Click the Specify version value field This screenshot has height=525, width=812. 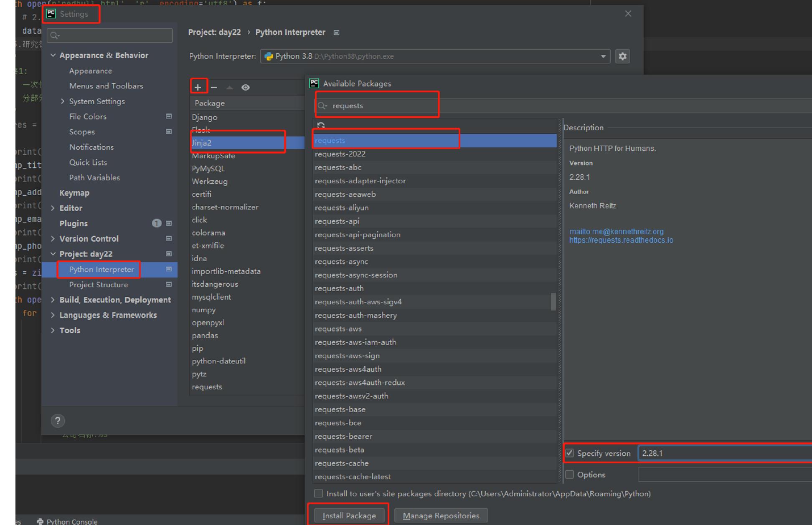coord(725,453)
